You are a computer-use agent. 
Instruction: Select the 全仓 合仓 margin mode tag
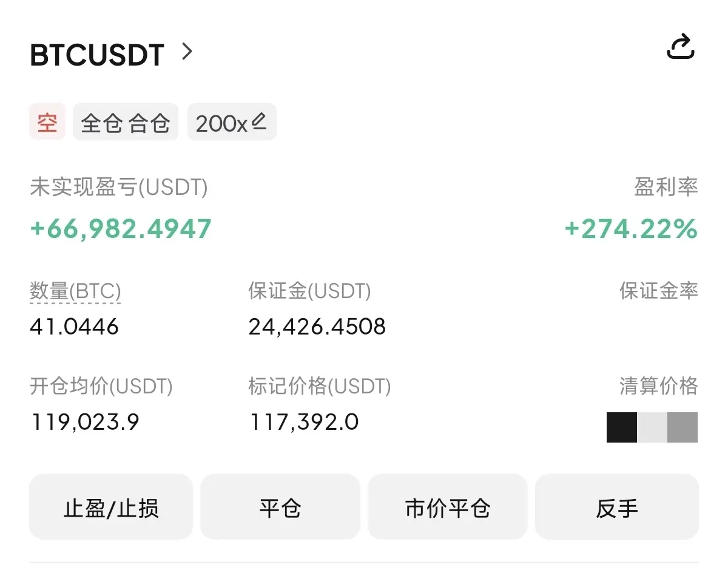tap(126, 122)
